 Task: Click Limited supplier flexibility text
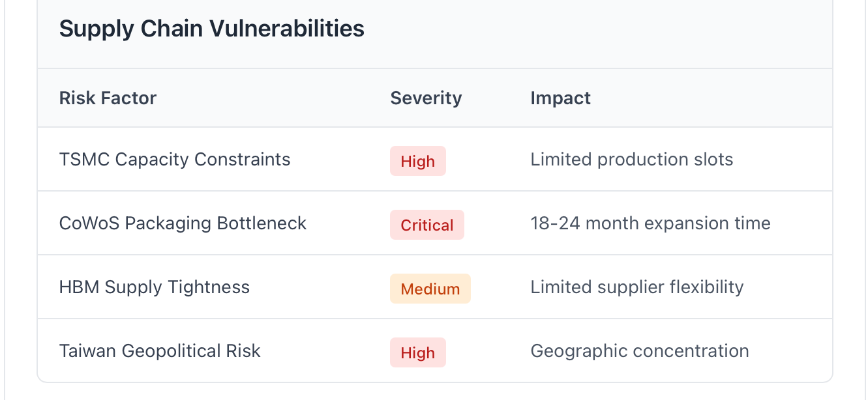coord(637,287)
